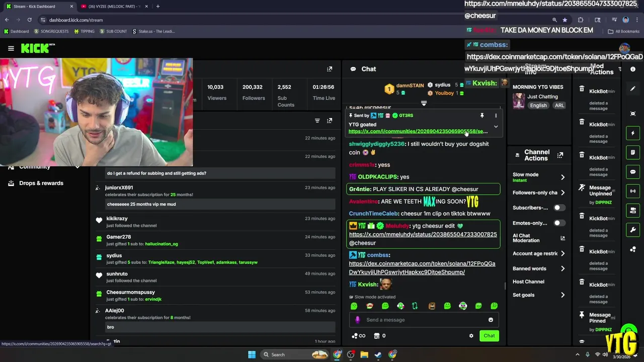Switch to the VYZEE (MELODIC PART) tab
Screen dimensions: 644x362
click(114, 7)
